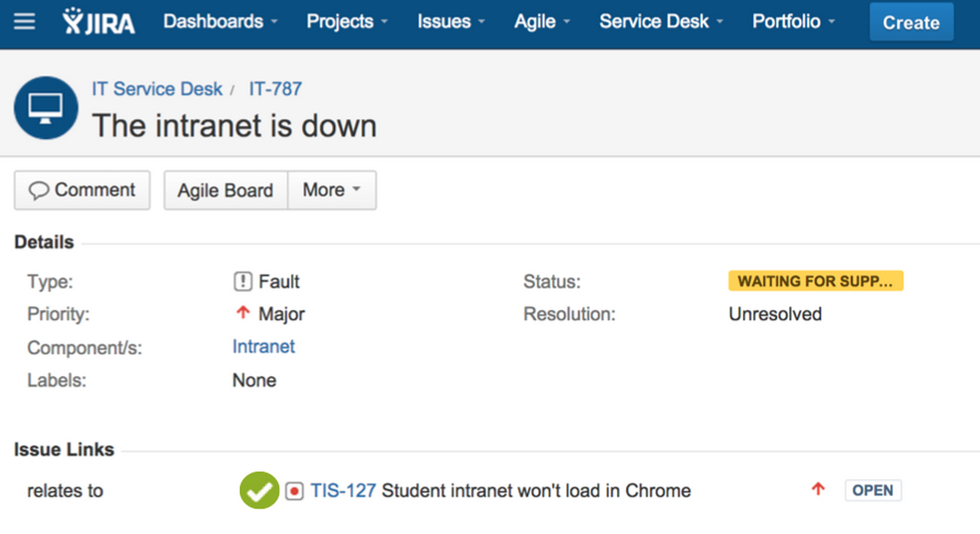Open the Portfolio menu
The height and width of the screenshot is (534, 980).
[793, 22]
